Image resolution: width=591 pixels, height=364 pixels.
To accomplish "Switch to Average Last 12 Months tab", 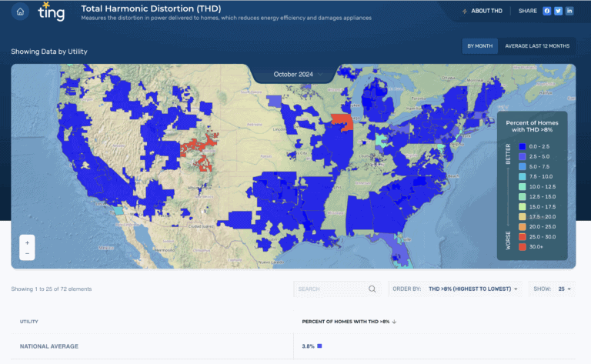I will 537,46.
